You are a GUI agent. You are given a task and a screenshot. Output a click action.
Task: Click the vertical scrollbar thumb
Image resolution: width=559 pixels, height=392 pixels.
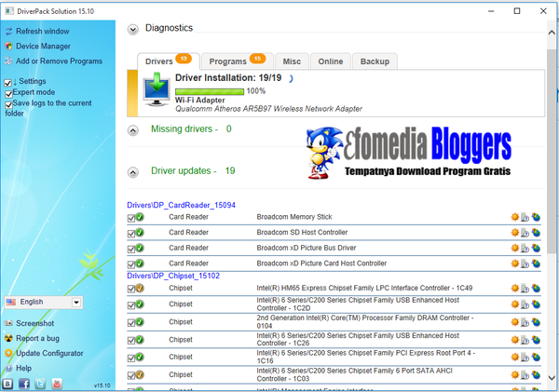(552, 150)
